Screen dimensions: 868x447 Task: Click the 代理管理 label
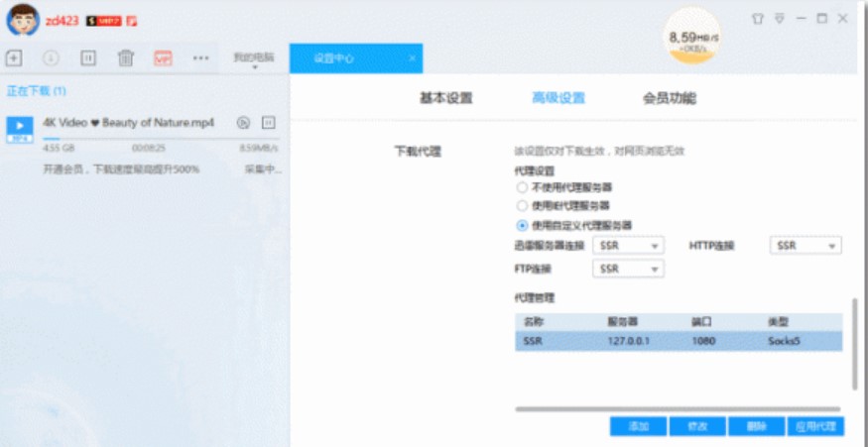click(x=535, y=298)
